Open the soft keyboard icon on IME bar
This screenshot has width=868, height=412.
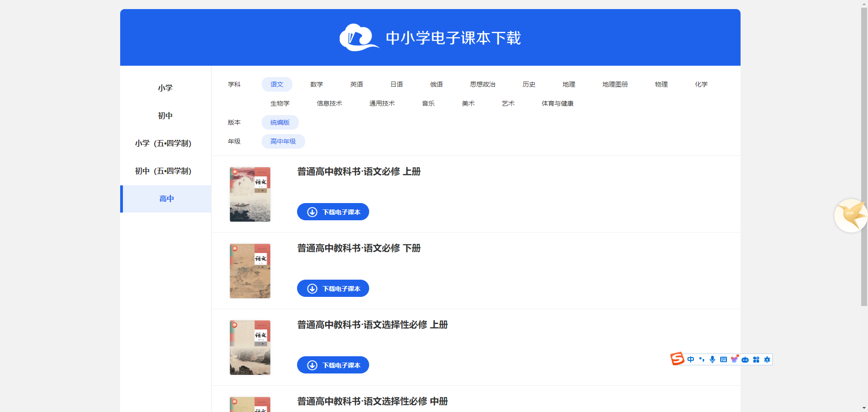point(723,359)
